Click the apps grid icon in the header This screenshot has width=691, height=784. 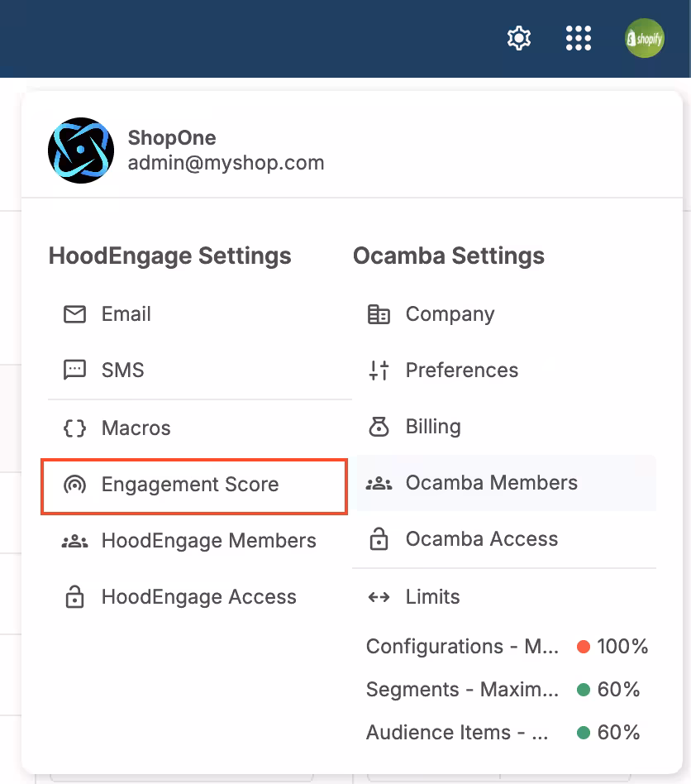578,37
